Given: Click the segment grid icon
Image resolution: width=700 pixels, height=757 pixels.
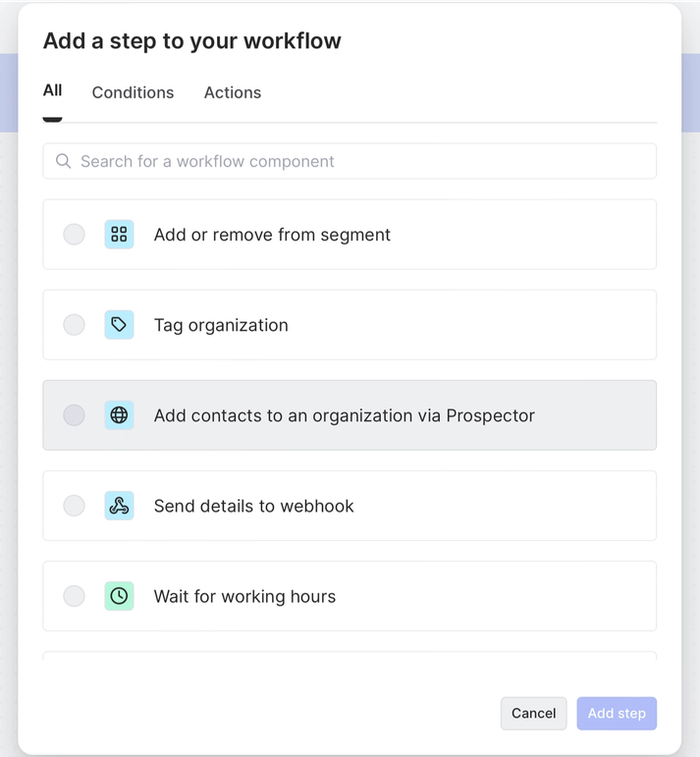Looking at the screenshot, I should point(119,235).
